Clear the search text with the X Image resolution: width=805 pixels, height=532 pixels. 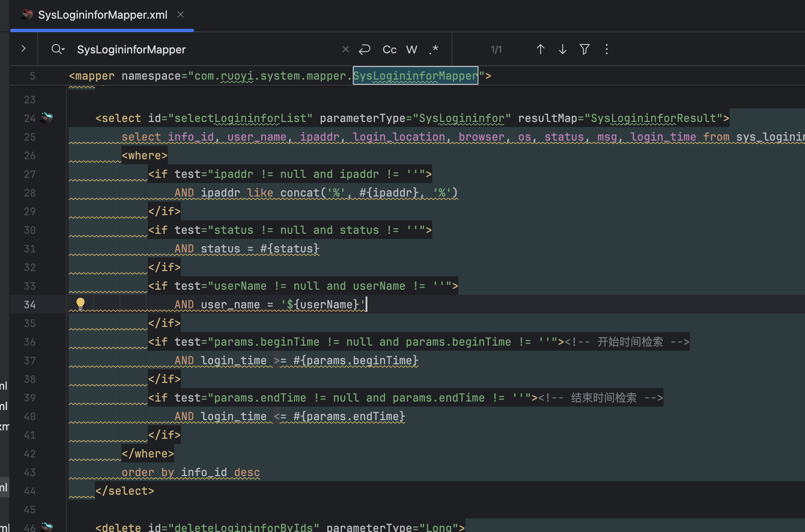pyautogui.click(x=346, y=50)
